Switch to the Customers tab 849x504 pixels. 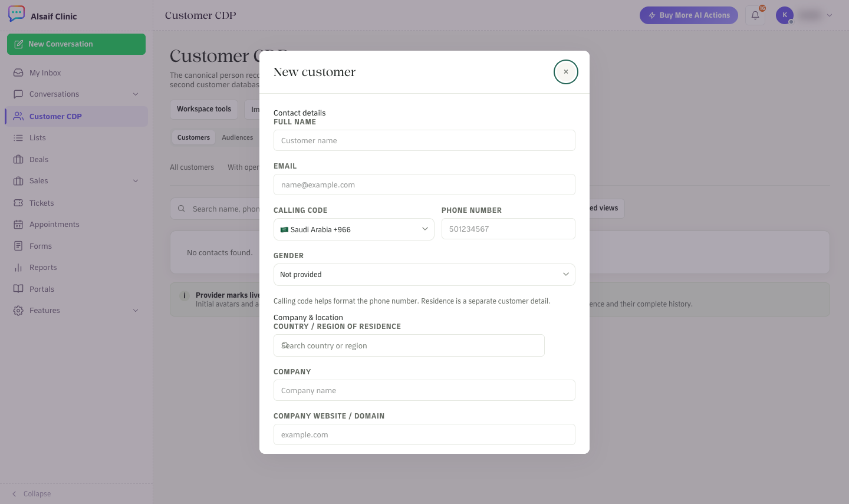point(193,137)
